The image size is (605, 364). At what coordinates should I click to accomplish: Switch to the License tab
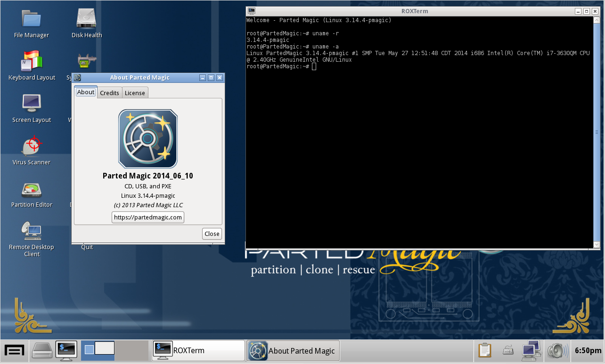(x=135, y=93)
